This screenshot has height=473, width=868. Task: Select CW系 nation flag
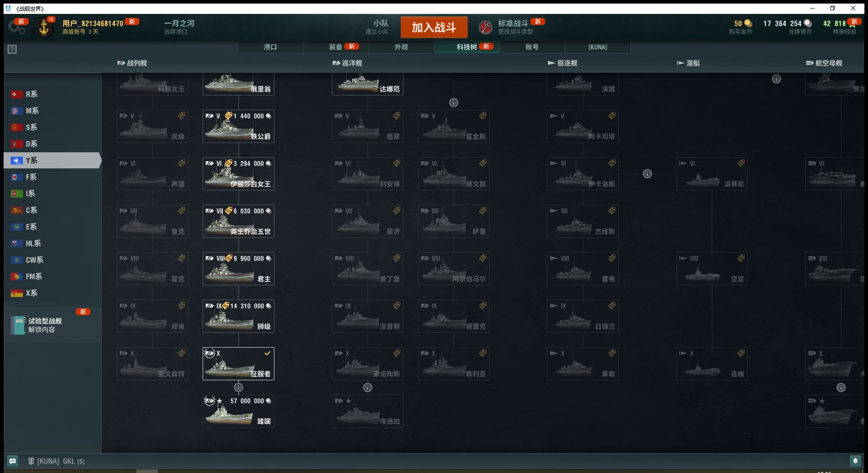pos(17,260)
